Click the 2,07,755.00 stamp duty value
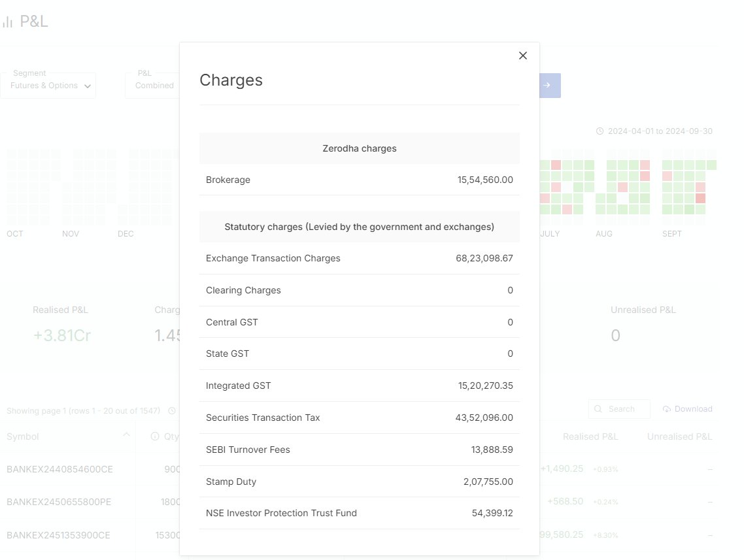Viewport: 744px width, 560px height. click(x=488, y=482)
